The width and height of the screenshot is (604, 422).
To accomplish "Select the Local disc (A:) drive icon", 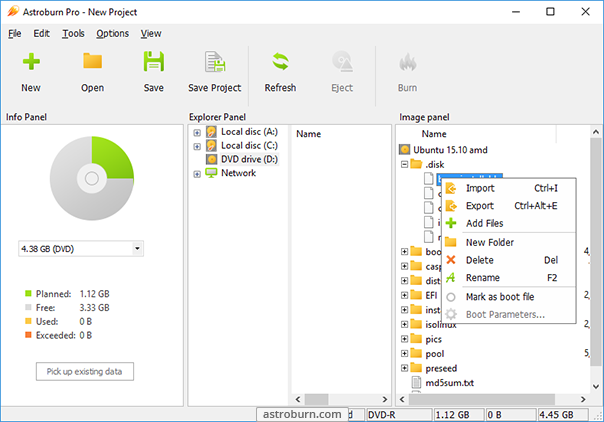I will click(211, 132).
